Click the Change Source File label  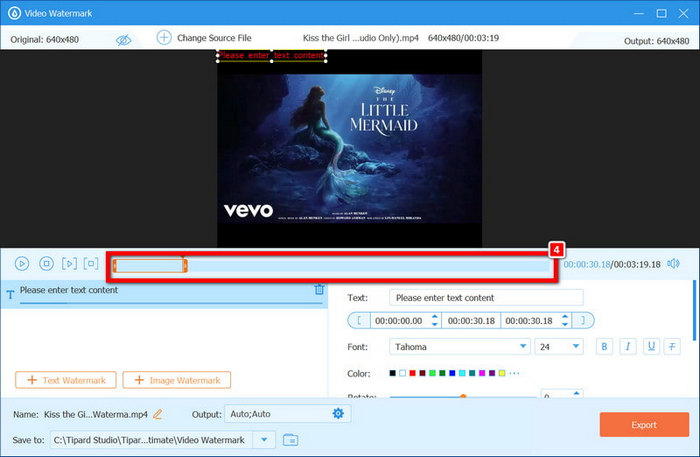click(x=214, y=38)
